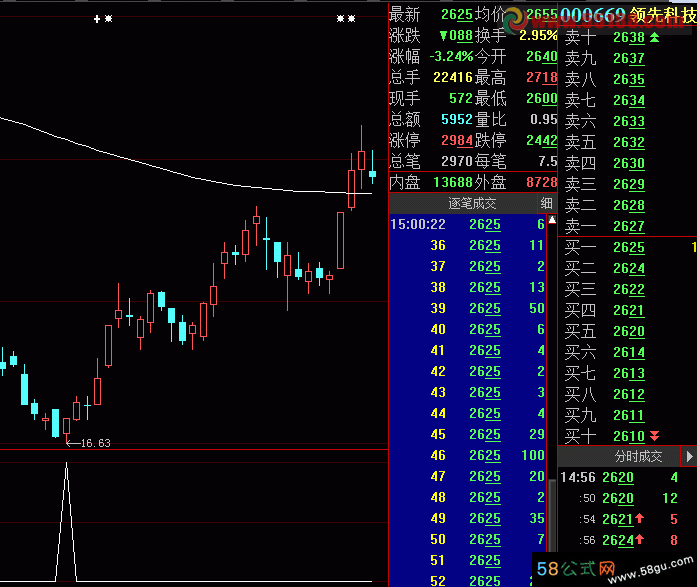This screenshot has width=697, height=587.
Task: Select the 最新 2625 value
Action: click(x=457, y=15)
